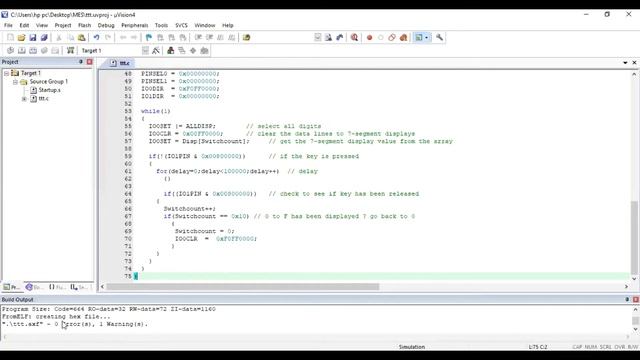Open the window layout dropdown arrow
Image resolution: width=640 pixels, height=360 pixels.
pos(427,38)
